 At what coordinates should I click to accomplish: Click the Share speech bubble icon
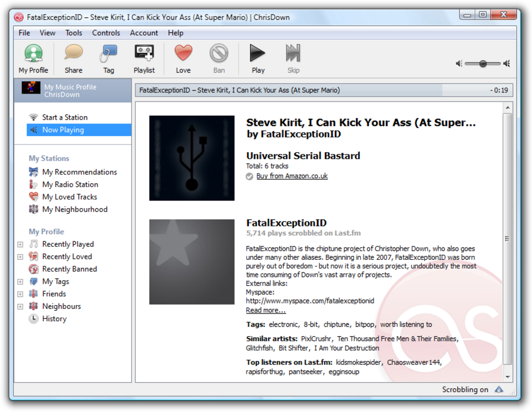73,53
